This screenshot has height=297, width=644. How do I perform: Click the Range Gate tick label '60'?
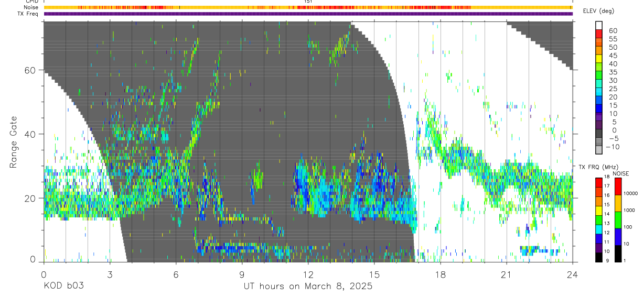point(29,70)
